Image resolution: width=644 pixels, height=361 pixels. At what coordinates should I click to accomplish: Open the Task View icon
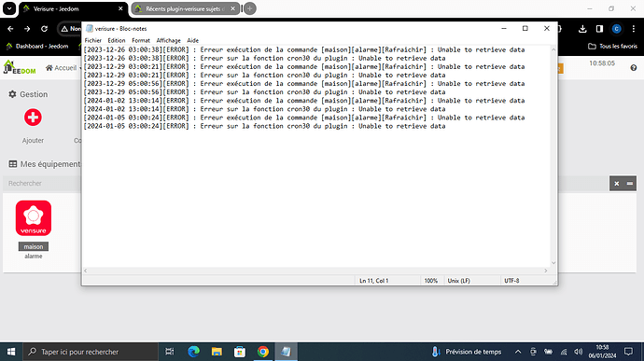click(169, 352)
